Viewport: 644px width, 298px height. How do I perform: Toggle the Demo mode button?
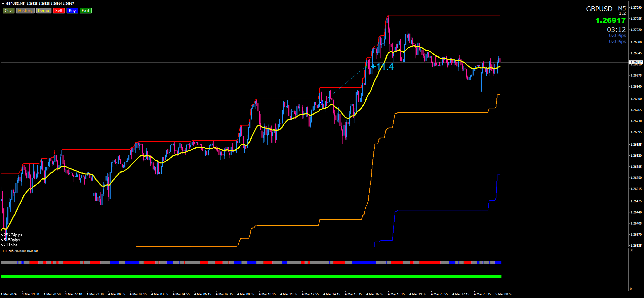tap(44, 11)
